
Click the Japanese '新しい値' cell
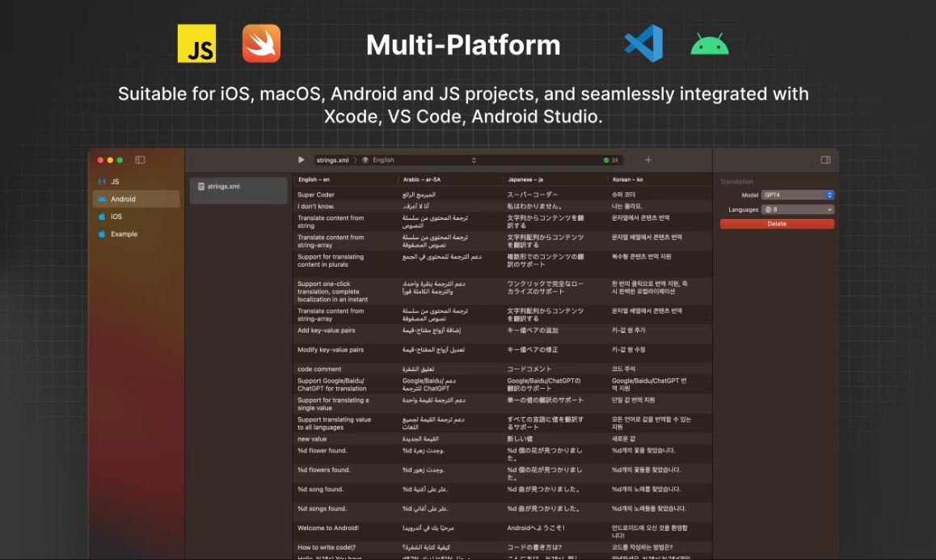click(x=520, y=439)
